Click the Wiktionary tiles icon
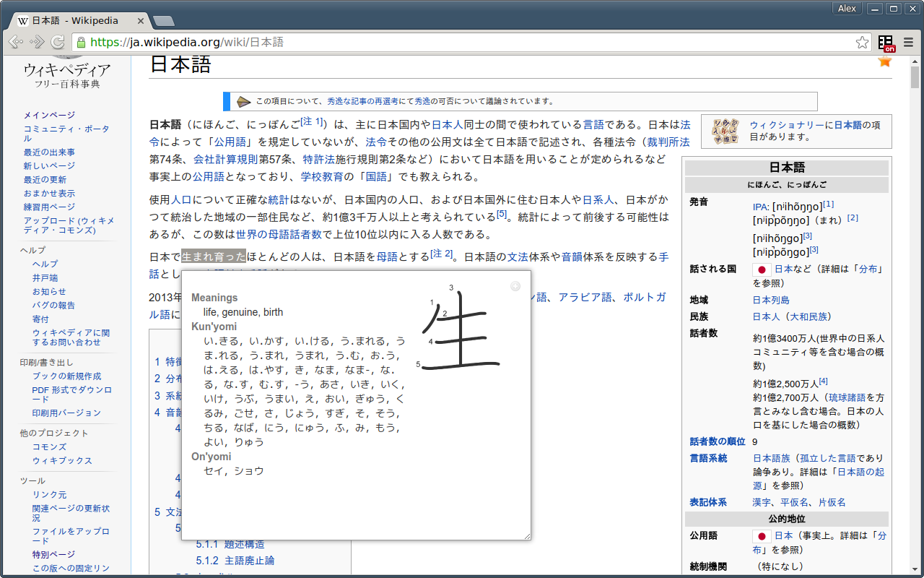 725,131
